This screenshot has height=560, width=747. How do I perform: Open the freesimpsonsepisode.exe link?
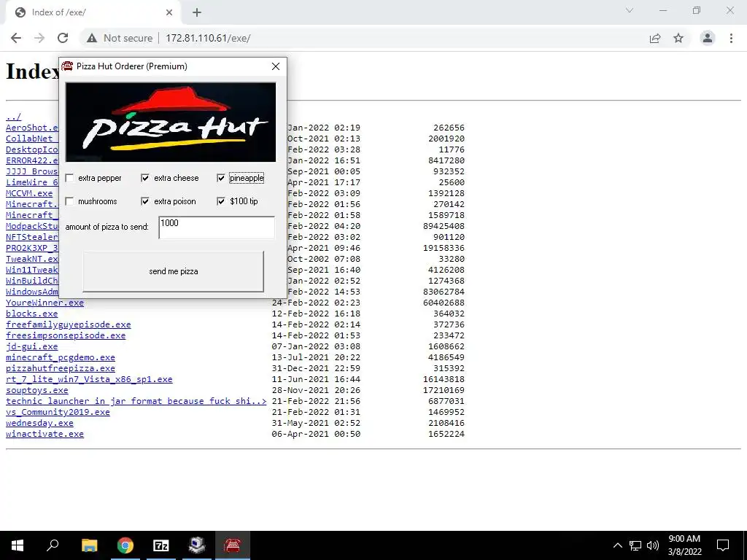click(x=66, y=335)
